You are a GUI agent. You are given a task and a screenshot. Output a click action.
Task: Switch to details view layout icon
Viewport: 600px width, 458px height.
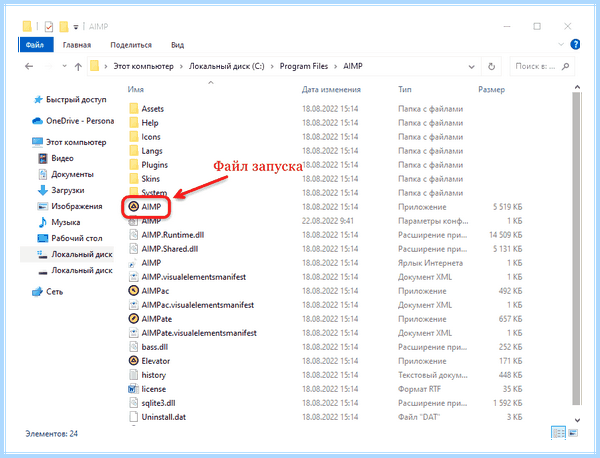coord(558,433)
